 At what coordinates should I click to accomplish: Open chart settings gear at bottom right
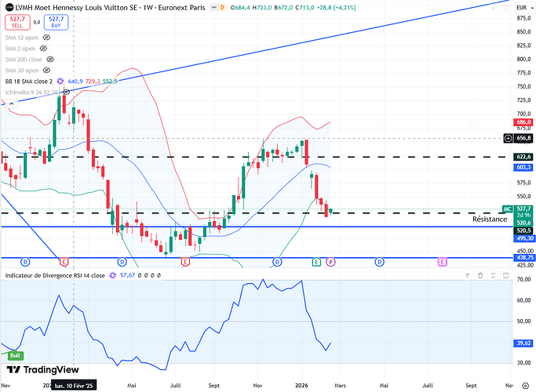[525, 386]
